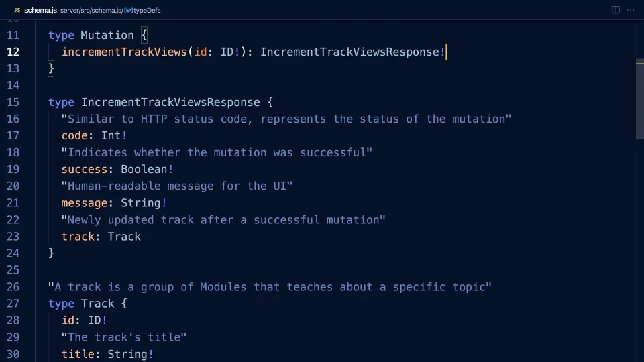This screenshot has height=362, width=644.
Task: Click the Boolean type on line 19
Action: click(x=144, y=169)
